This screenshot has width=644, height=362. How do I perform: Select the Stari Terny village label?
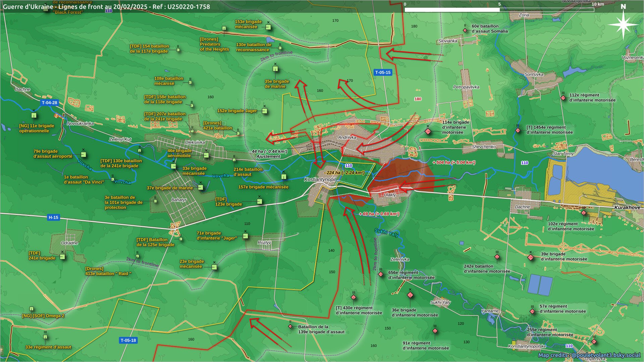click(563, 154)
